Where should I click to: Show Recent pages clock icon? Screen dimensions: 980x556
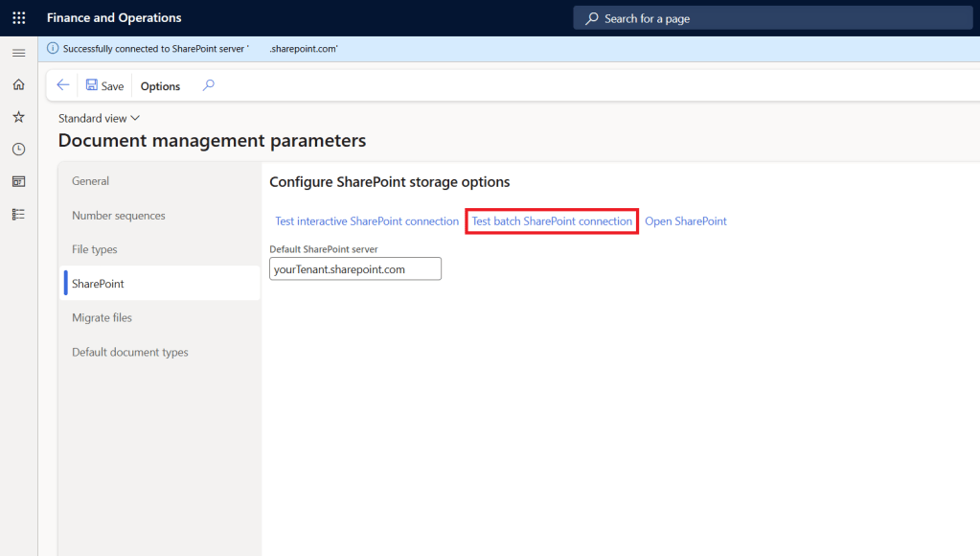[x=18, y=150]
